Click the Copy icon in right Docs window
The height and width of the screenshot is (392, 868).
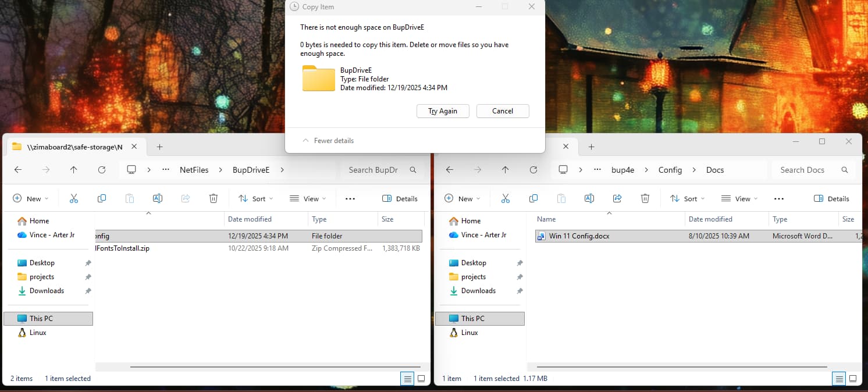[533, 198]
